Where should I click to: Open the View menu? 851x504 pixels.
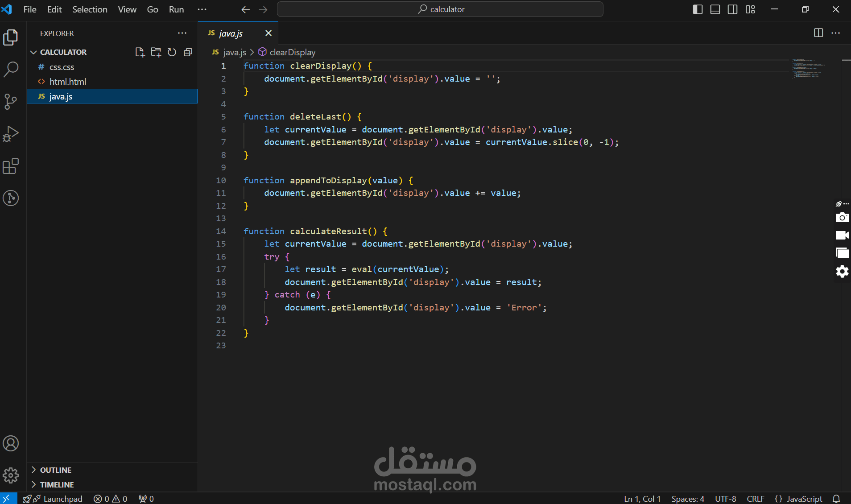pyautogui.click(x=127, y=9)
